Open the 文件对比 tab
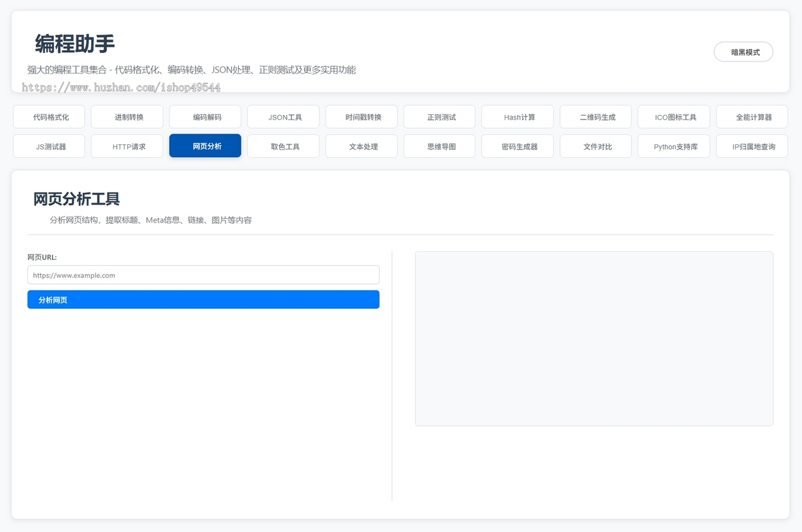802x532 pixels. click(596, 146)
